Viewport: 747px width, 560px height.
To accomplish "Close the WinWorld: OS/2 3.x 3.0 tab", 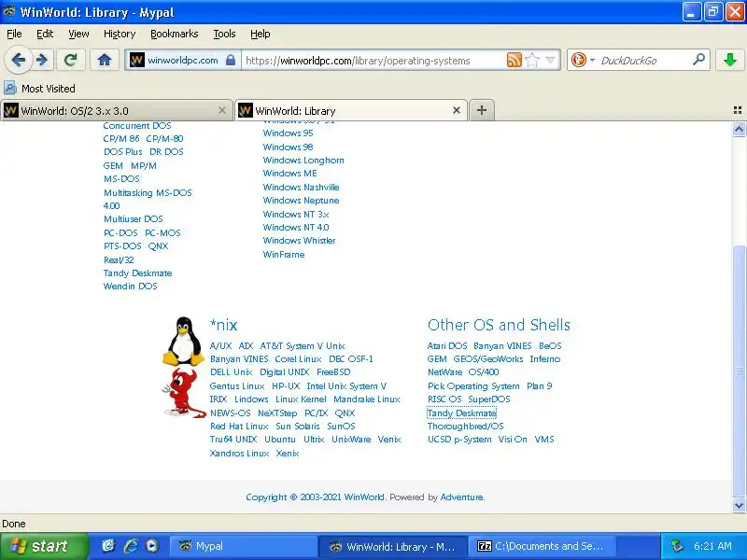I will pyautogui.click(x=222, y=110).
